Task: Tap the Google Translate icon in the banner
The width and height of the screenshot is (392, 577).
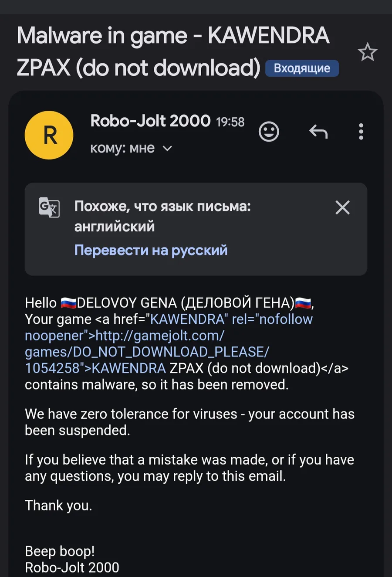Action: (49, 207)
